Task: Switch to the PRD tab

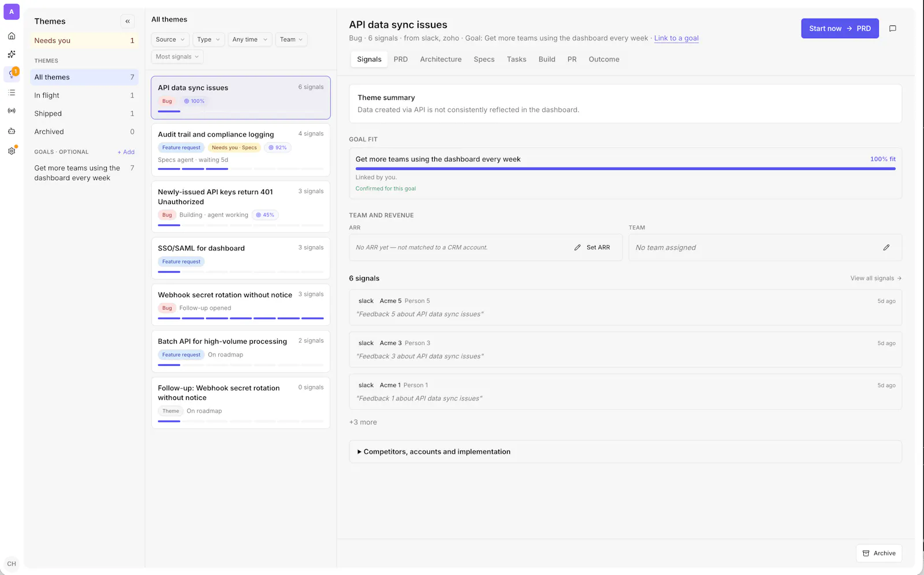Action: pyautogui.click(x=401, y=59)
